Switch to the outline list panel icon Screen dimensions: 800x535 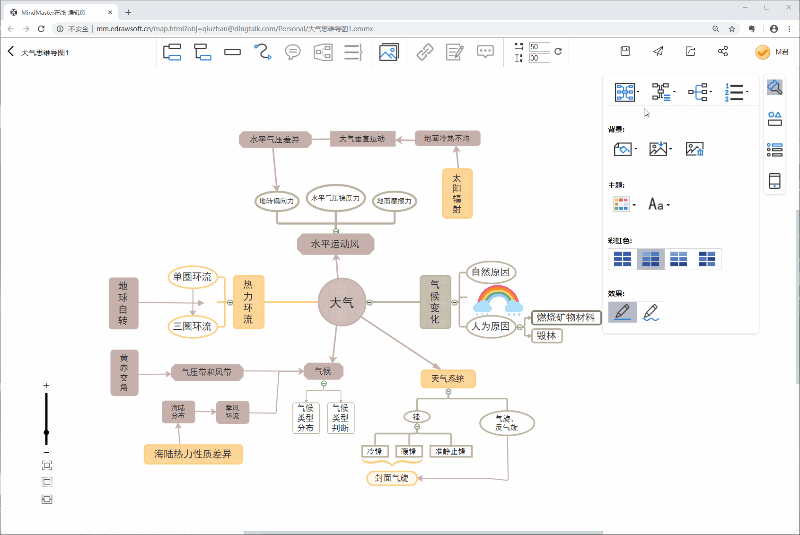point(774,150)
